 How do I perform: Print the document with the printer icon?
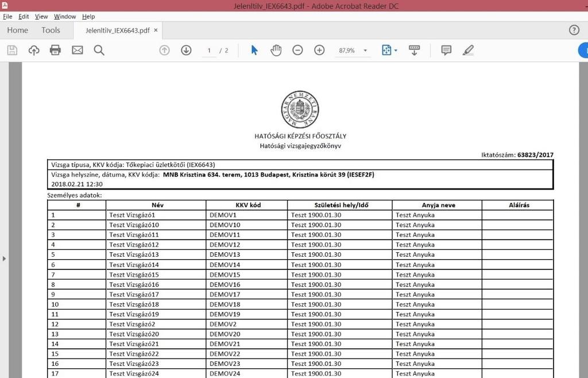coord(56,50)
